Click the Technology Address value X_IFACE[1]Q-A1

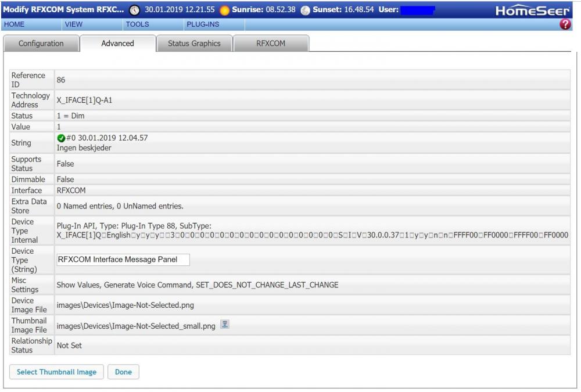tap(84, 100)
